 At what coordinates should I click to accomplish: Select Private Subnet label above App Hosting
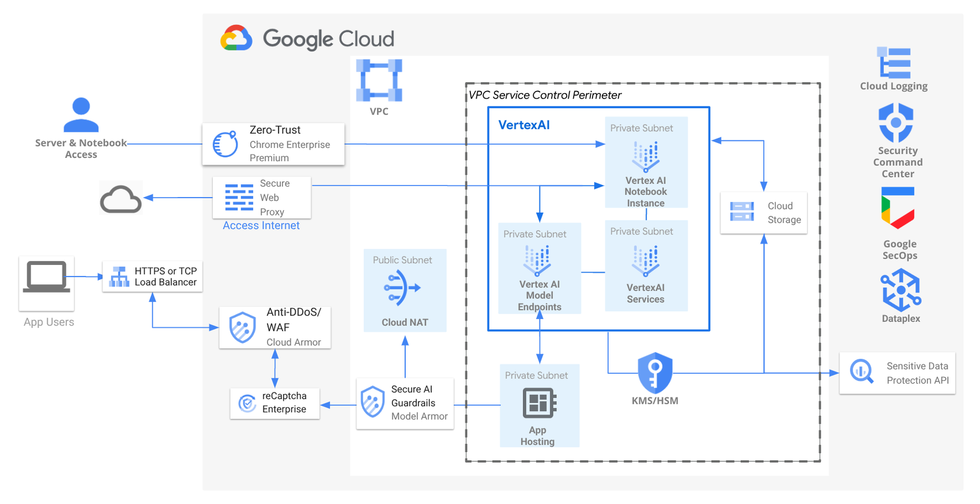(536, 375)
